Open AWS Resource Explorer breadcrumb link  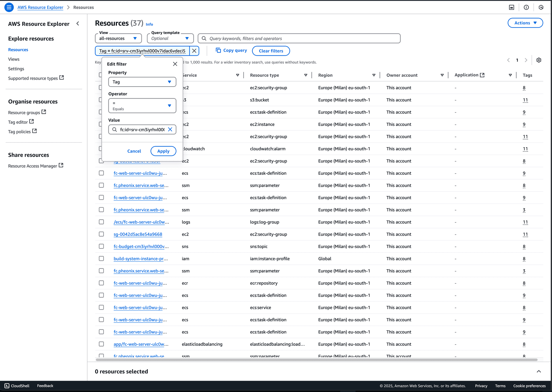(40, 7)
